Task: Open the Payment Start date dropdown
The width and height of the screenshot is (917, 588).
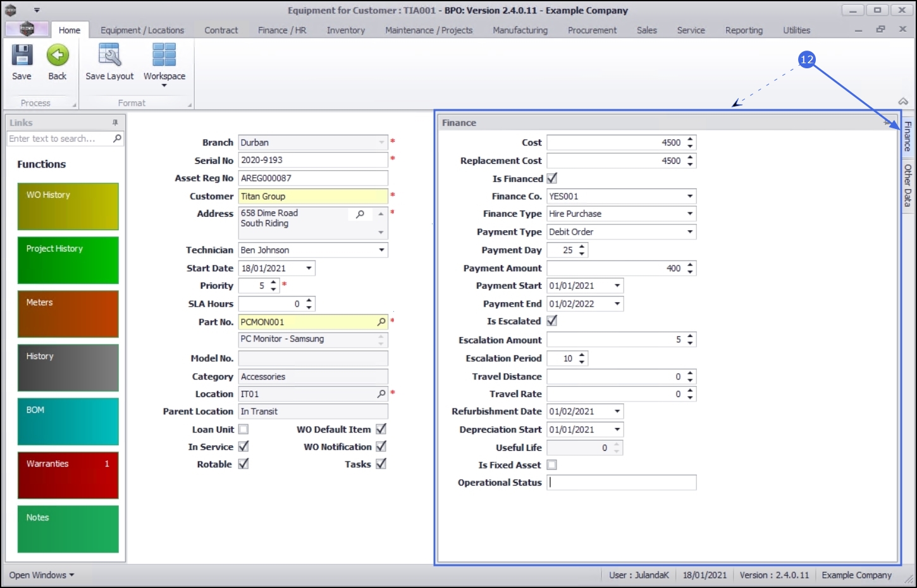Action: [617, 286]
